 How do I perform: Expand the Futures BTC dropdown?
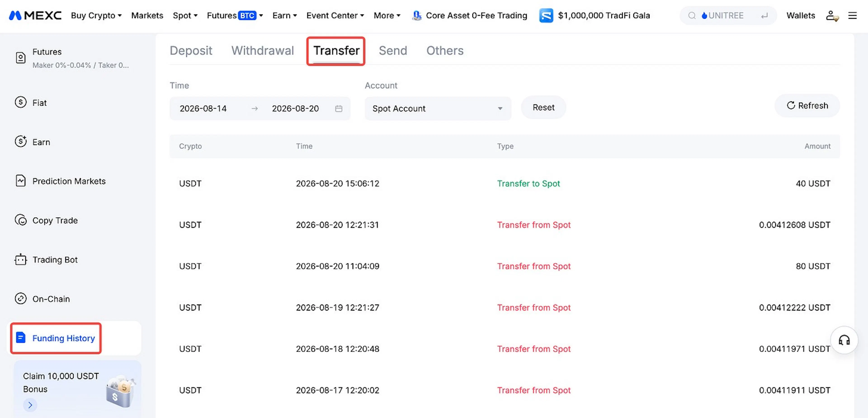(x=235, y=16)
